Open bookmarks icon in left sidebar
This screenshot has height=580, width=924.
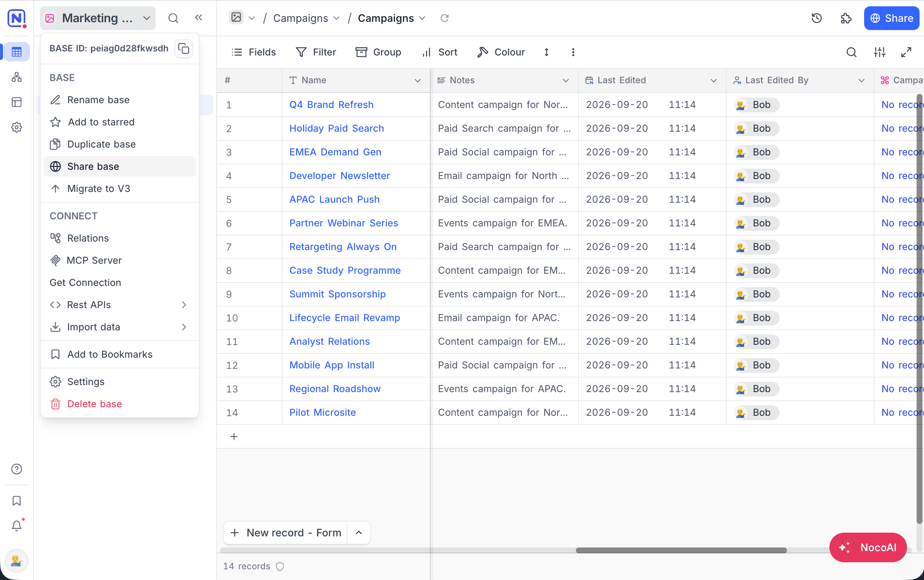(x=17, y=500)
